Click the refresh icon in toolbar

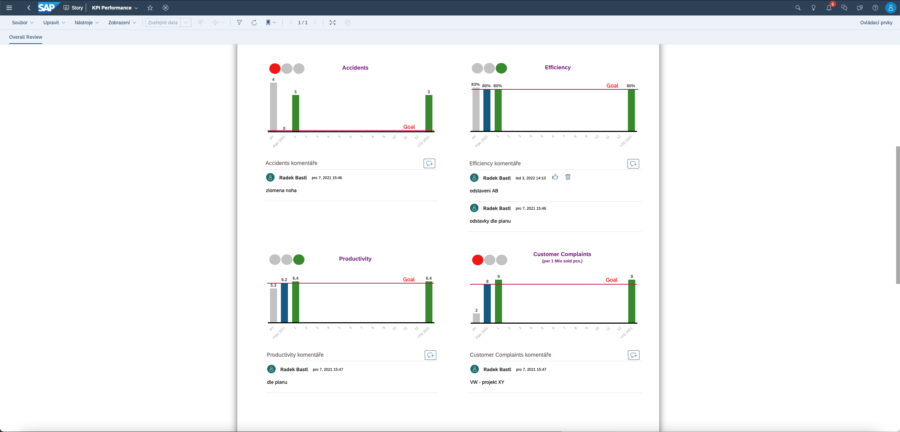pyautogui.click(x=254, y=21)
